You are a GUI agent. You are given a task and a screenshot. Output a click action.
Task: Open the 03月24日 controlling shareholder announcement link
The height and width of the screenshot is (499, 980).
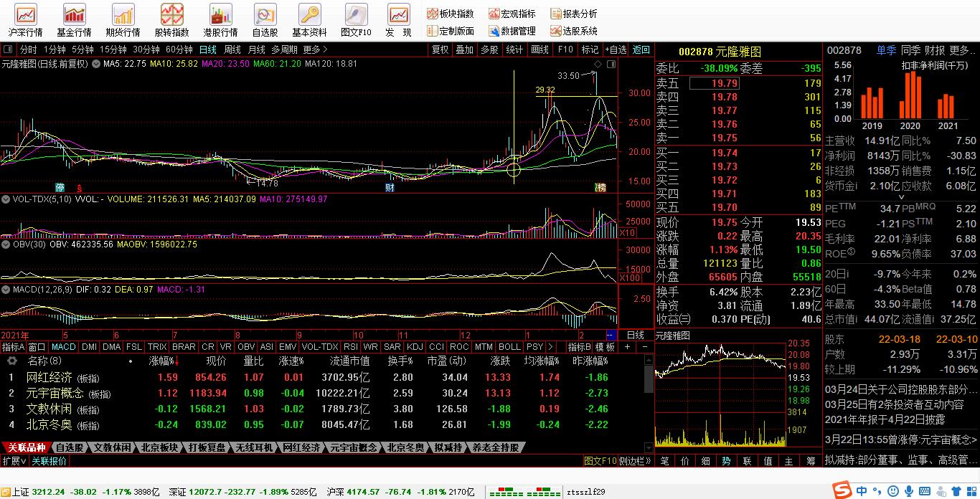point(901,390)
